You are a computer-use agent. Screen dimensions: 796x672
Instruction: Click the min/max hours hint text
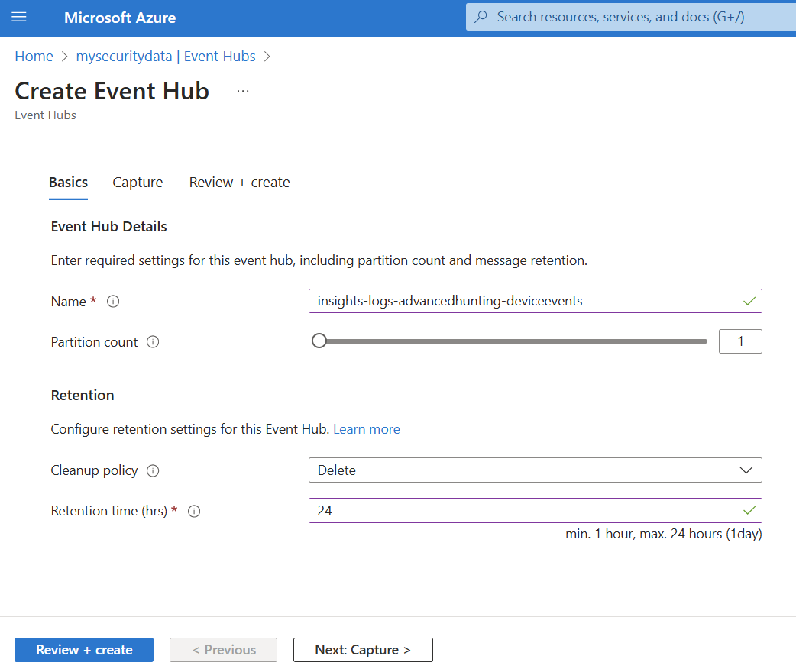coord(664,534)
